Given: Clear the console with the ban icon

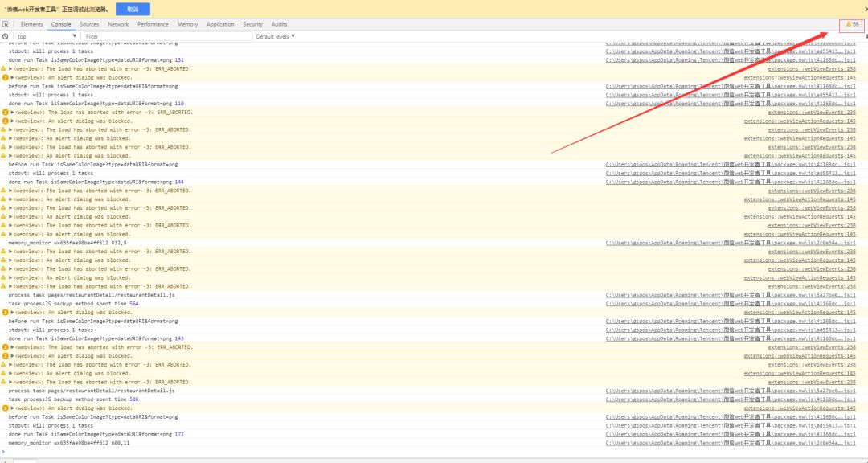Looking at the screenshot, I should [6, 36].
